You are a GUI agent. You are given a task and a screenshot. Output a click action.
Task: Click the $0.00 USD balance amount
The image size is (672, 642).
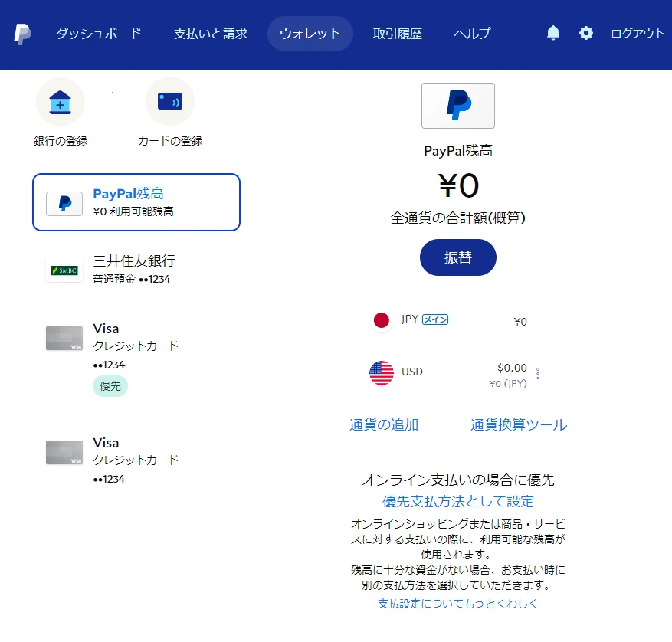(x=512, y=368)
